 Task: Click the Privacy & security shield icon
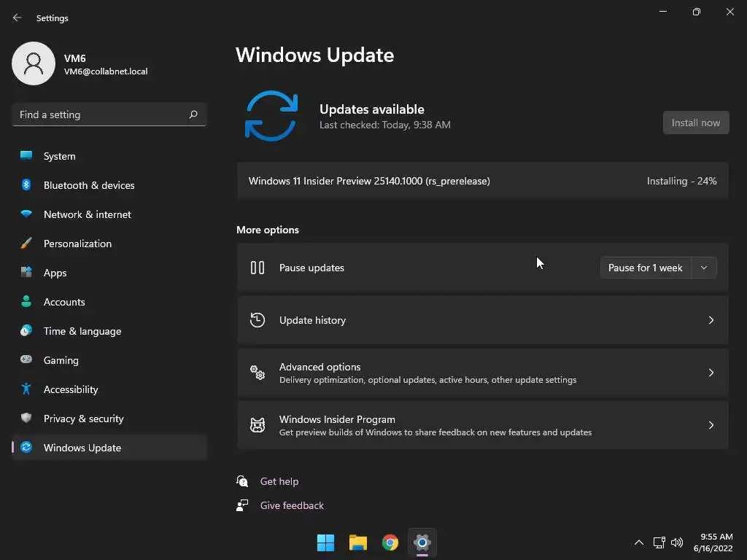coord(26,418)
